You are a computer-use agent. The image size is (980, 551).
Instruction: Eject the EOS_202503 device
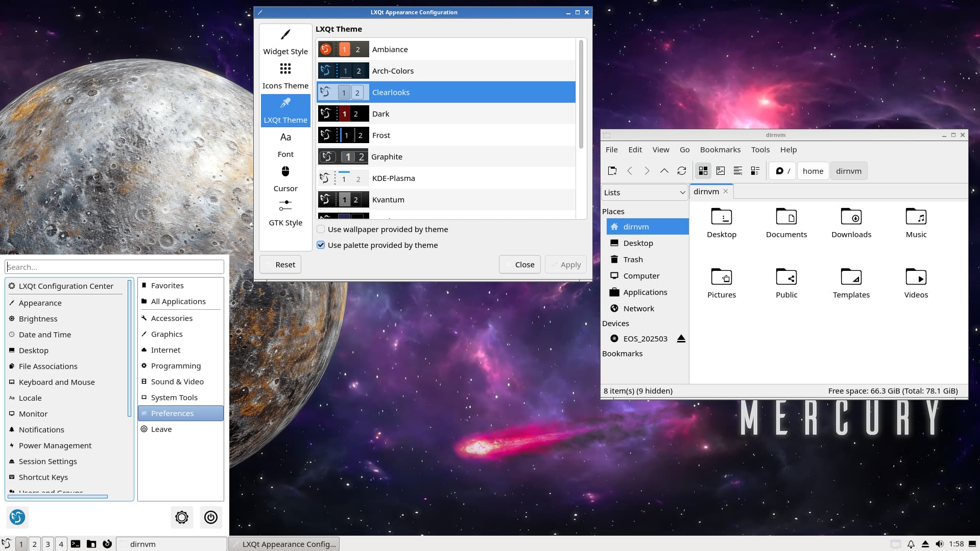pos(681,338)
